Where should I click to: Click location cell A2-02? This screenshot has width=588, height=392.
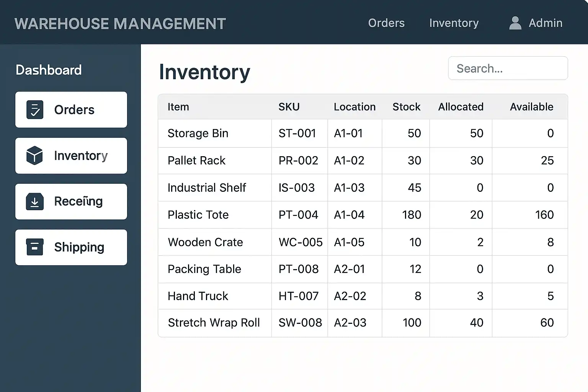click(x=350, y=296)
